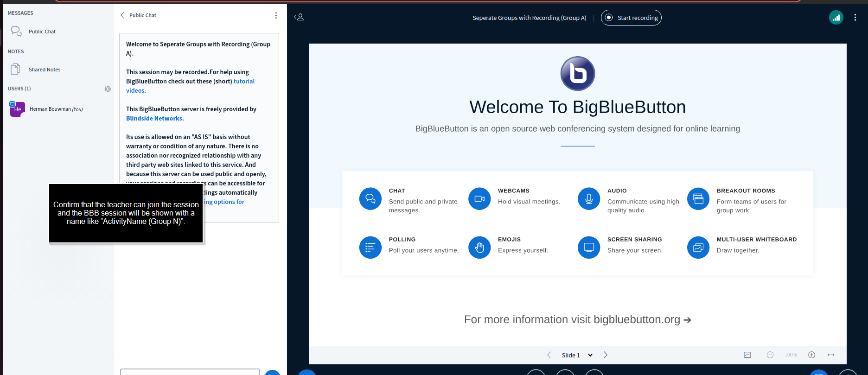The height and width of the screenshot is (375, 868).
Task: Click the 'NOTES' section header
Action: 16,51
